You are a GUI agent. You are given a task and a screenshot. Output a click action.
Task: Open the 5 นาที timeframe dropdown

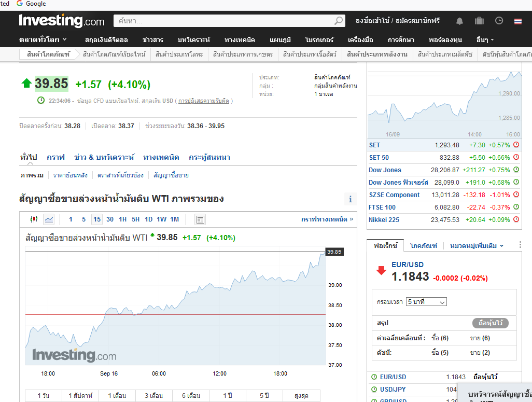coord(427,301)
